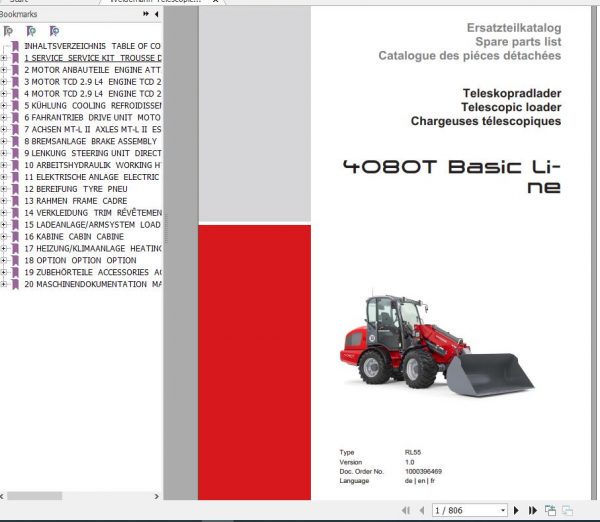
Task: Open the 3 MOTOR TCD 2.9 L4 bookmark
Action: (93, 82)
